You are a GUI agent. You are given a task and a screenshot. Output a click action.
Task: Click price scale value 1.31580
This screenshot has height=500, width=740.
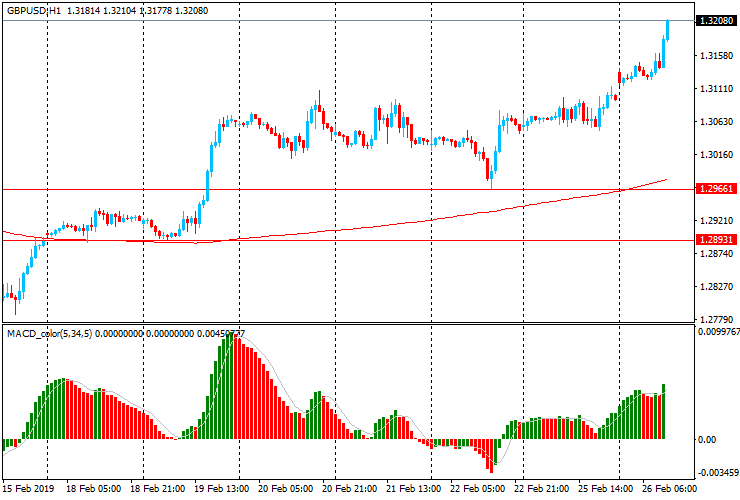point(716,56)
